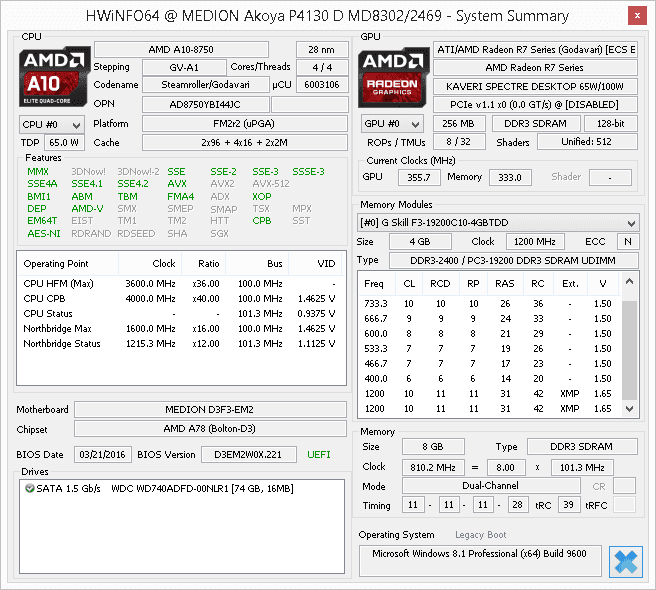Screen dimensions: 656x590
Task: Click the SSE4A feature label
Action: coord(42,184)
